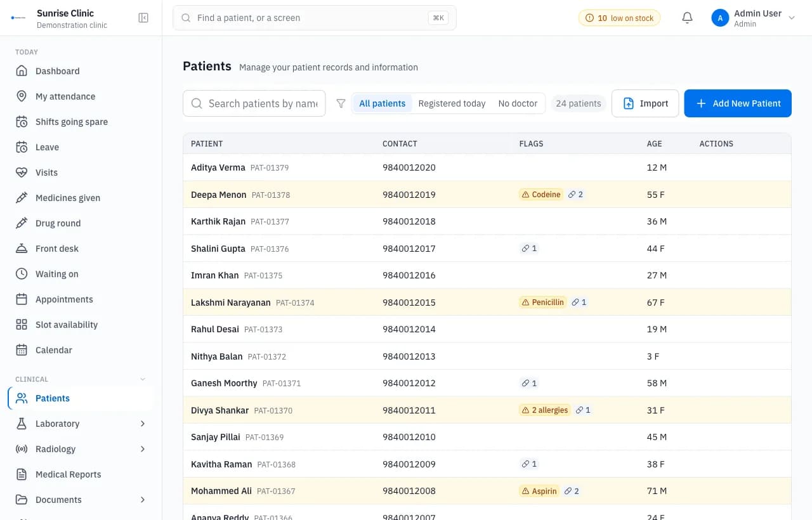Image resolution: width=812 pixels, height=520 pixels.
Task: Click Admin User avatar circle
Action: pos(720,18)
